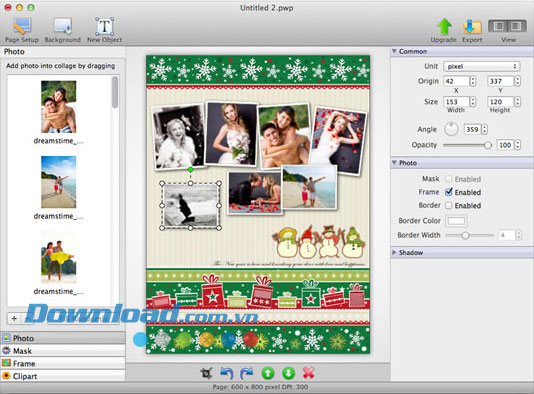Click the Origin X field showing 42
This screenshot has height=394, width=534.
[x=456, y=81]
